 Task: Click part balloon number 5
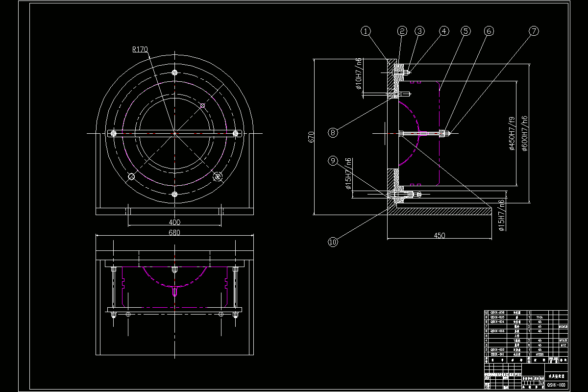(465, 31)
